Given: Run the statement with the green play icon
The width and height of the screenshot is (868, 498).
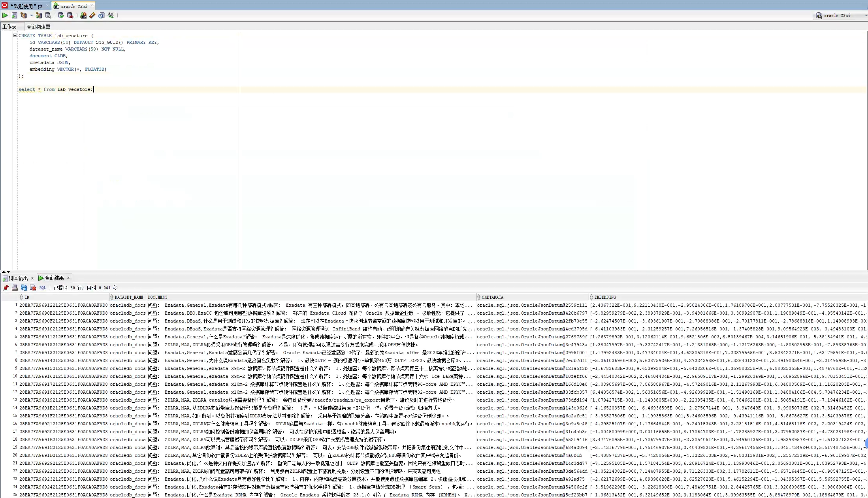Looking at the screenshot, I should pos(5,15).
